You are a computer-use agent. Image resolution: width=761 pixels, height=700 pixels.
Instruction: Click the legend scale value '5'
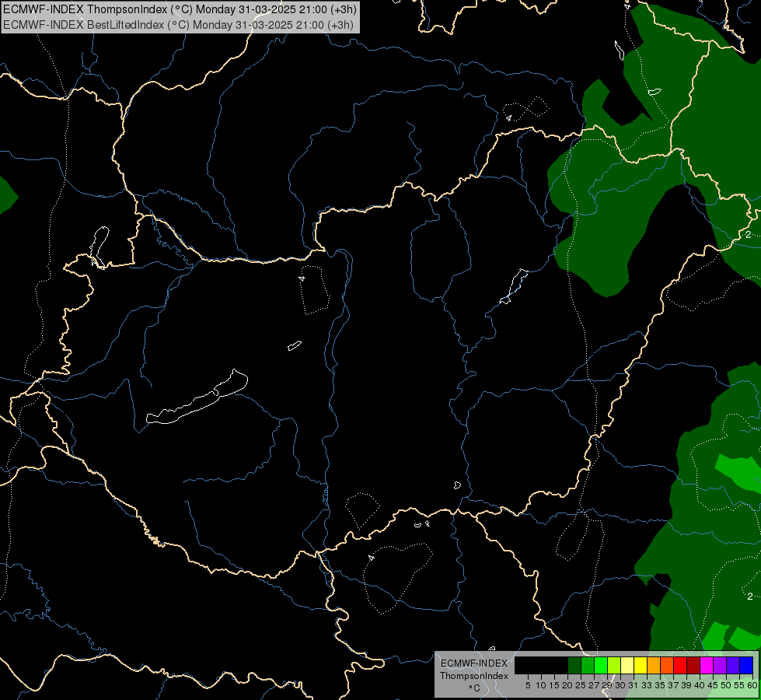pos(528,685)
